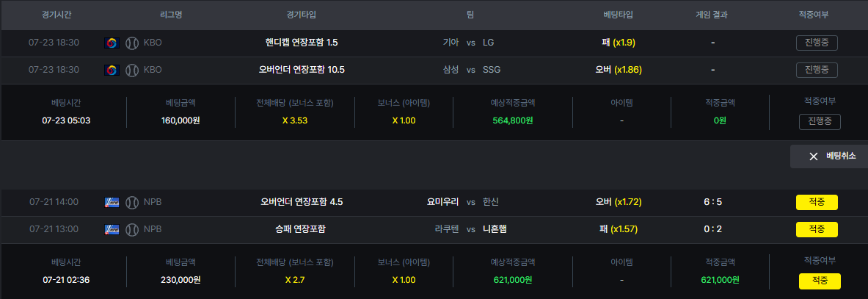Select the 오버 (x1.72) bet odds
868x299 pixels.
618,202
